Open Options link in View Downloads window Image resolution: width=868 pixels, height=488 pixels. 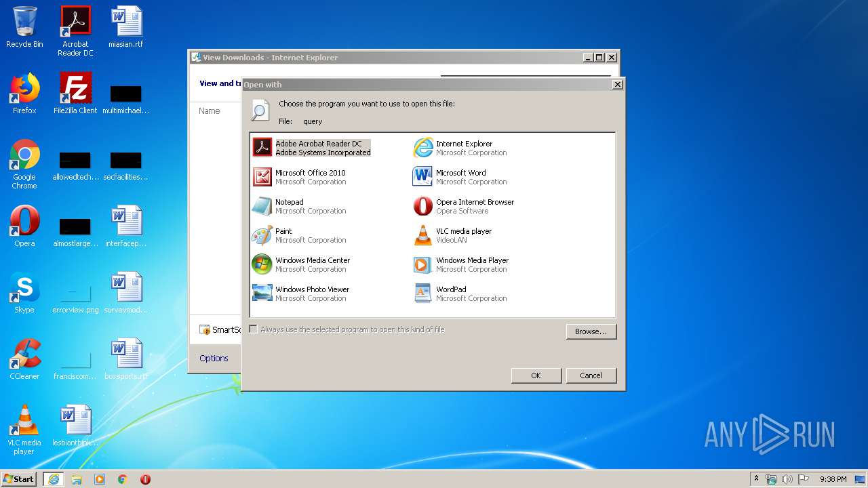pos(214,358)
